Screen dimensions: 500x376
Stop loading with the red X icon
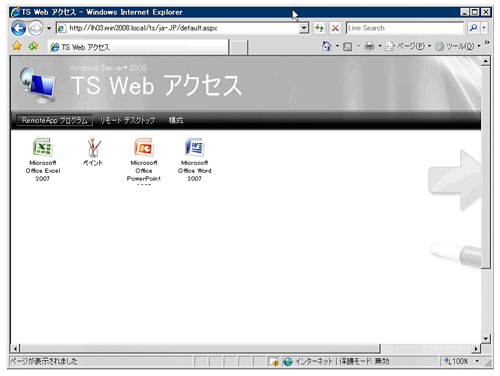pyautogui.click(x=335, y=28)
